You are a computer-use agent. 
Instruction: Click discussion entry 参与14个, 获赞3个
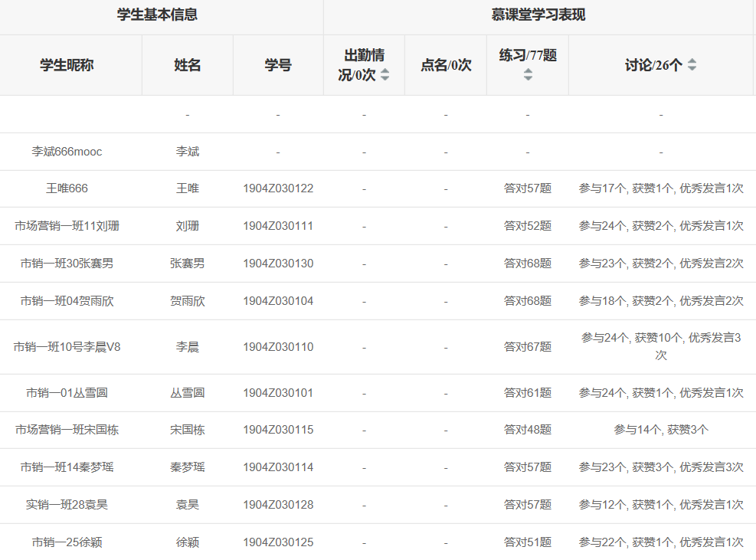pos(660,430)
